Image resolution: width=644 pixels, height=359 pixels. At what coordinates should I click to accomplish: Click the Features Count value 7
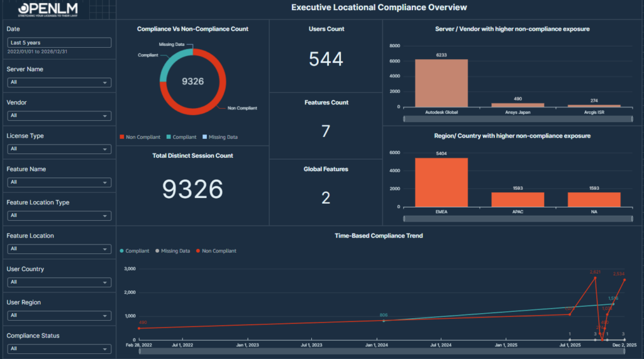326,131
